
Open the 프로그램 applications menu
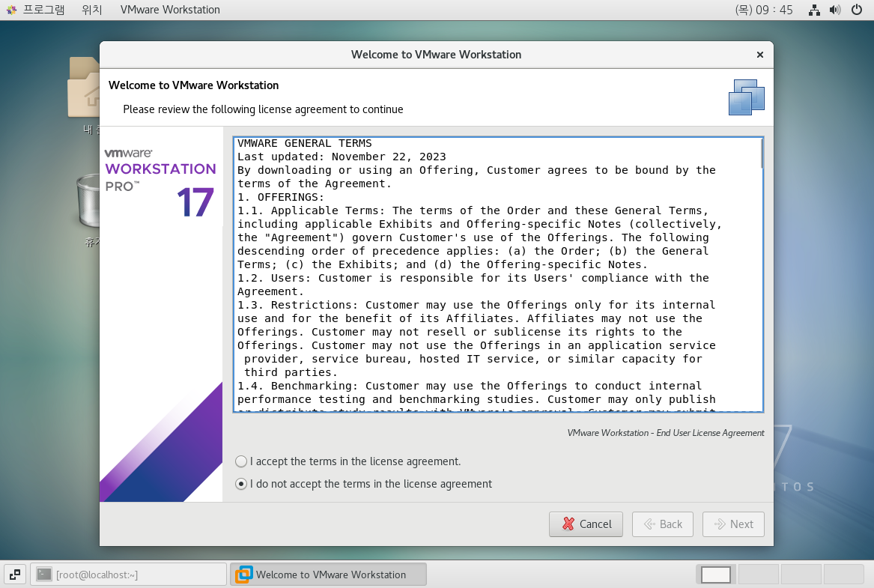pyautogui.click(x=43, y=10)
